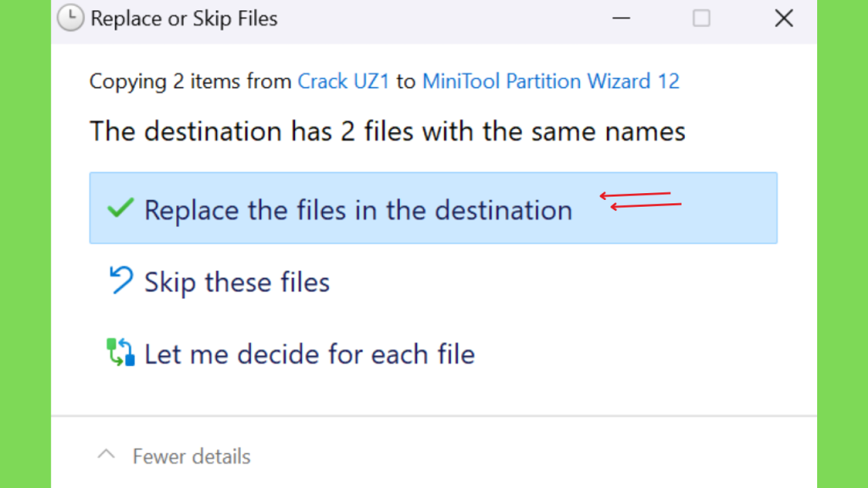Choose Let me decide for each file

click(309, 354)
